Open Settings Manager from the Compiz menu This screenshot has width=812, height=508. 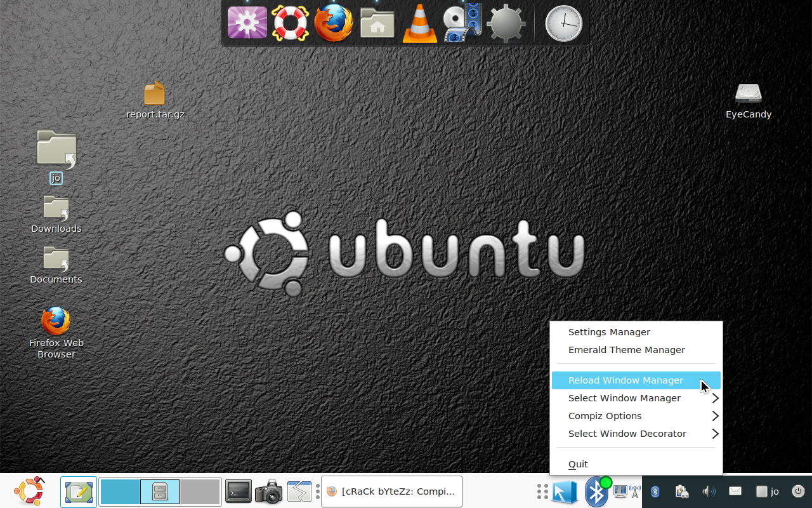coord(609,332)
